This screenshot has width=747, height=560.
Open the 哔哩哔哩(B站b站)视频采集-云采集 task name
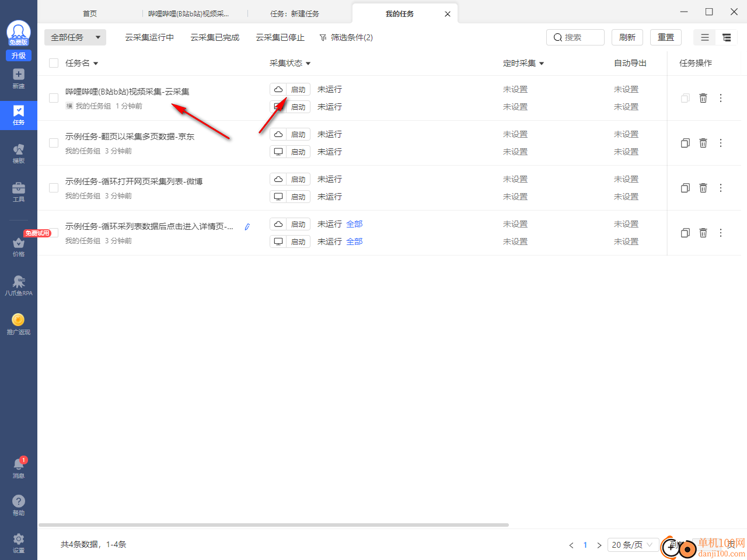[127, 92]
